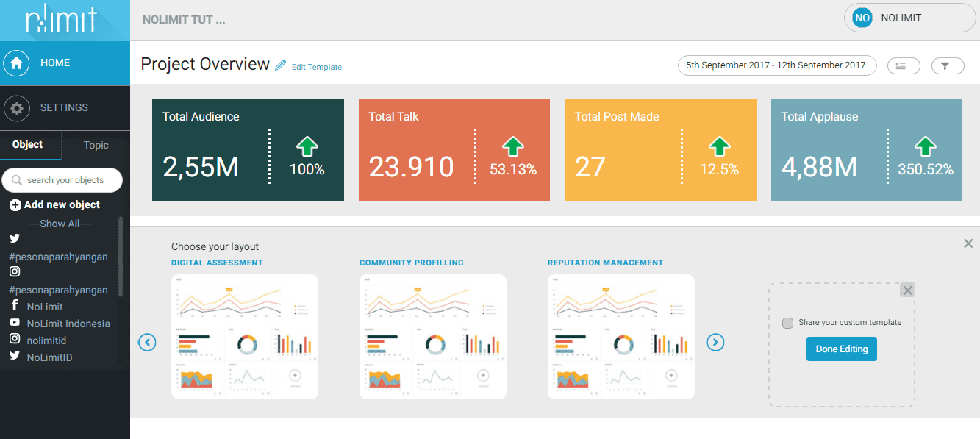
Task: Select Instagram object #pesonaparahyangan label
Action: (x=59, y=290)
